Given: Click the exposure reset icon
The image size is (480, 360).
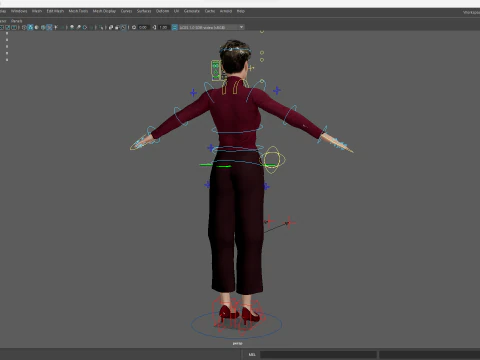Looking at the screenshot, I should 134,27.
